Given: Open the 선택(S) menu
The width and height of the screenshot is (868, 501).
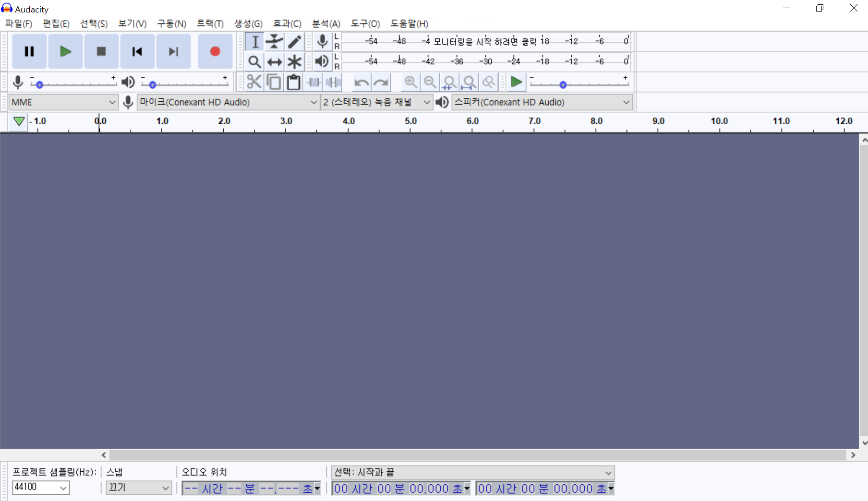Looking at the screenshot, I should (x=94, y=24).
